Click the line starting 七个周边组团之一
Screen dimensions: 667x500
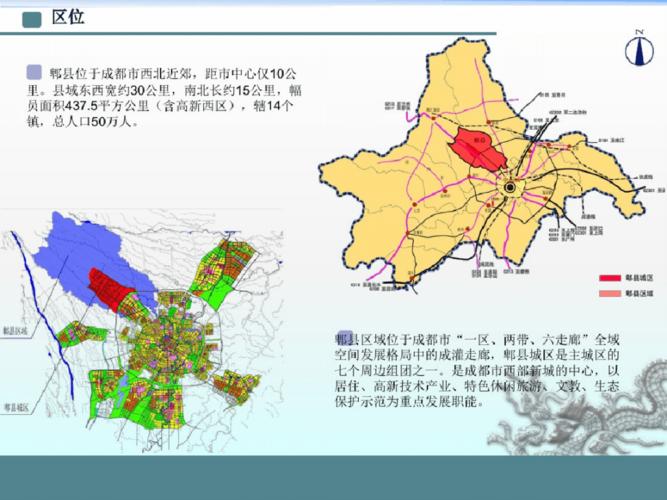(477, 370)
